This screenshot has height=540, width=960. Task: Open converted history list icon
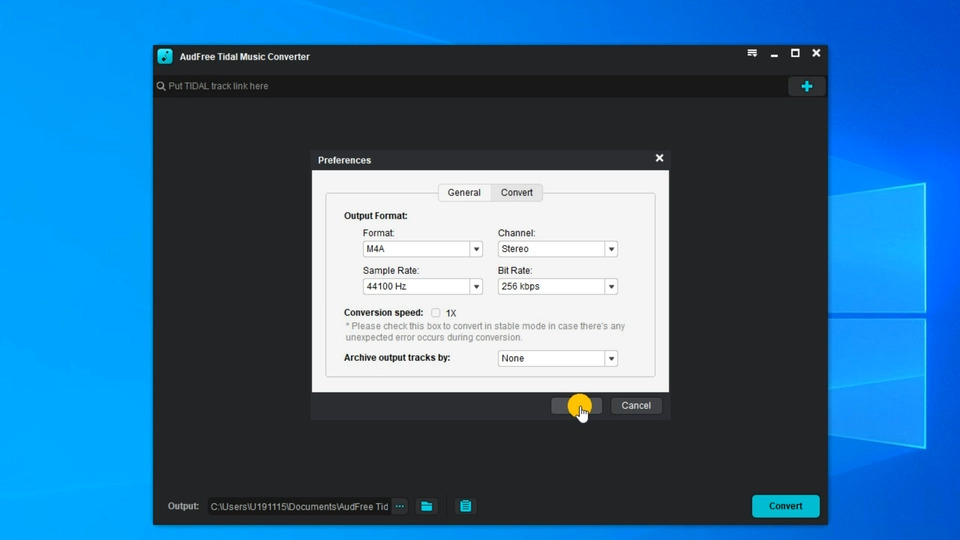tap(465, 506)
